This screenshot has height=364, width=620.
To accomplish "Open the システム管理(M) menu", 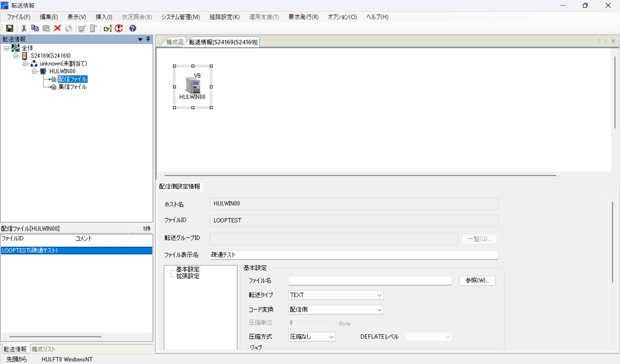I will (181, 17).
